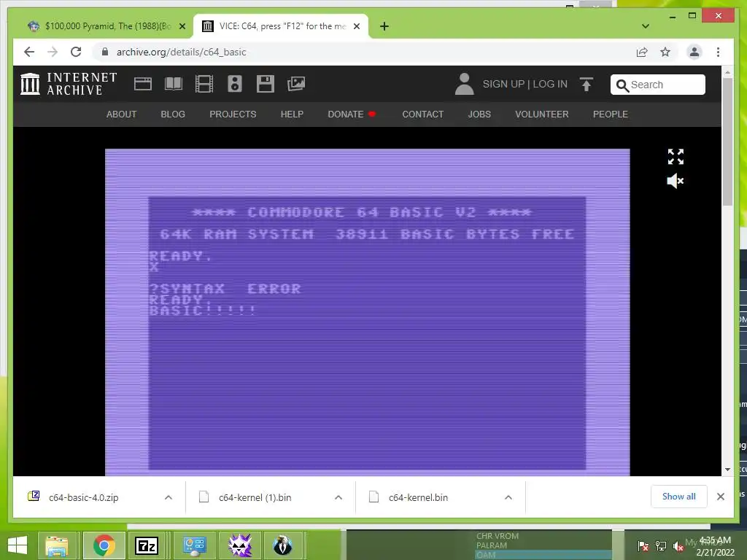The height and width of the screenshot is (560, 747).
Task: Open the JOBS link
Action: pyautogui.click(x=479, y=114)
